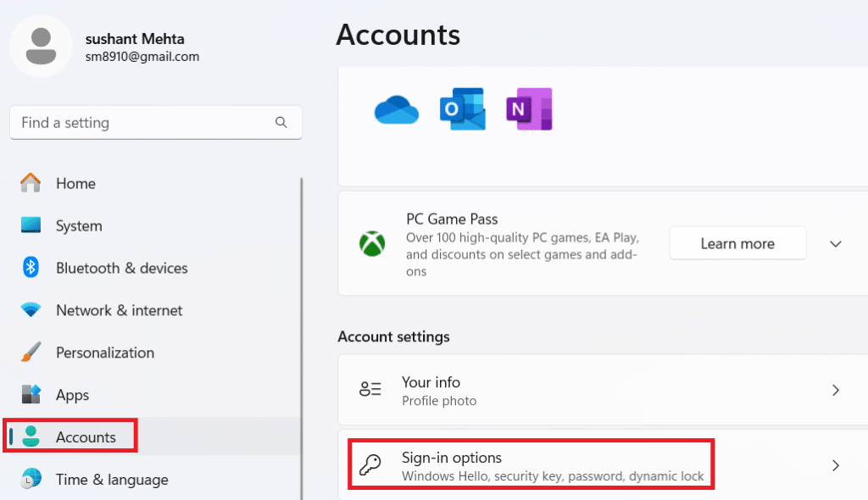Click the System monitor icon
The height and width of the screenshot is (500, 868).
coord(31,225)
